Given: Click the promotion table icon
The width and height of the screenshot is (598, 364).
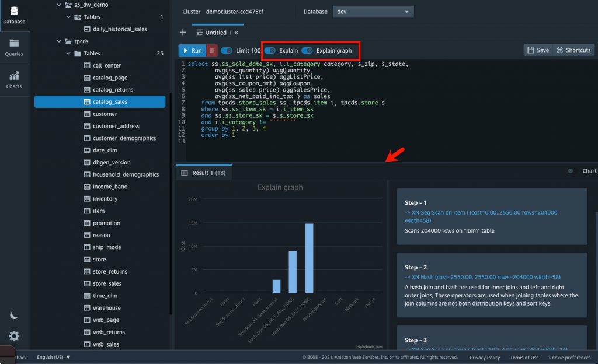Looking at the screenshot, I should coord(87,223).
